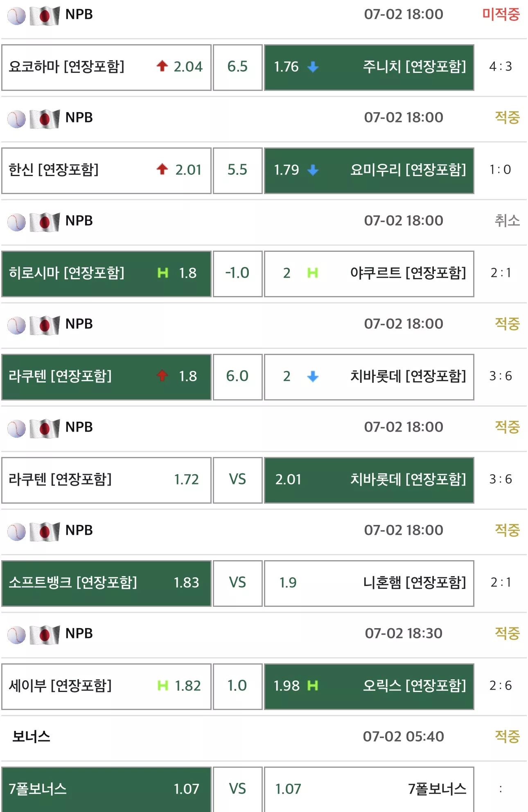Image resolution: width=528 pixels, height=812 pixels.
Task: Choose the 니혼햄 [연장포함] 1.9 cell
Action: 369,584
